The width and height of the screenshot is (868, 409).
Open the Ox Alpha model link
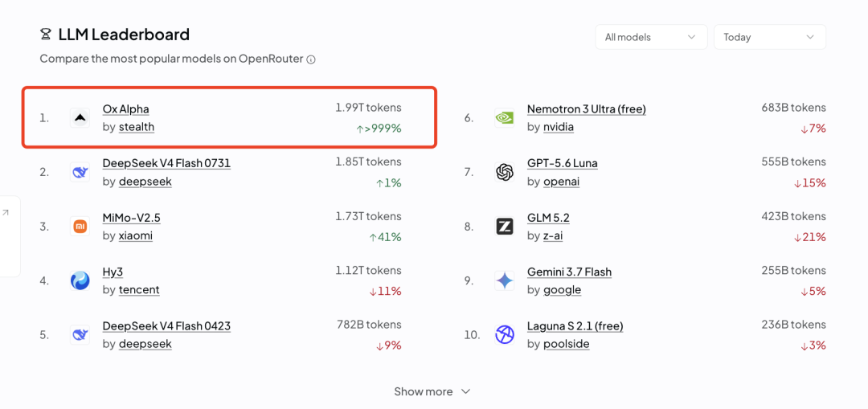point(125,109)
